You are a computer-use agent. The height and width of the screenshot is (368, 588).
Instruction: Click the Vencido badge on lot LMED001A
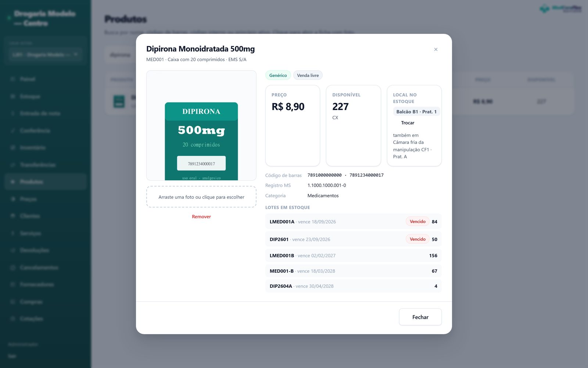[417, 222]
